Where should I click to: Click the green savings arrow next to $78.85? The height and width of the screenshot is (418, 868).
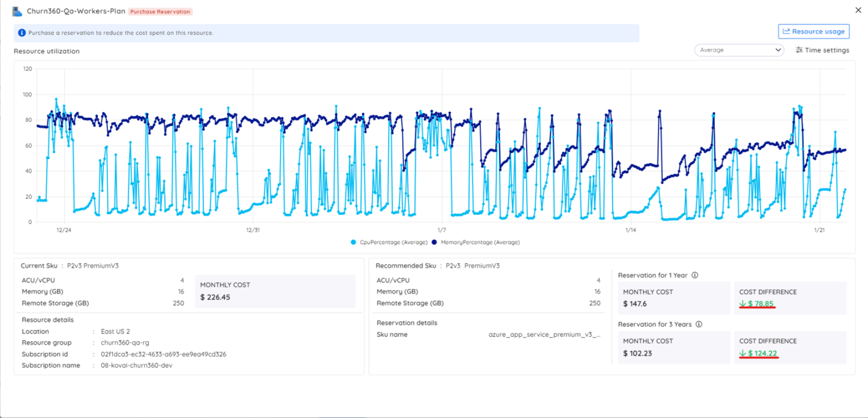coord(743,304)
